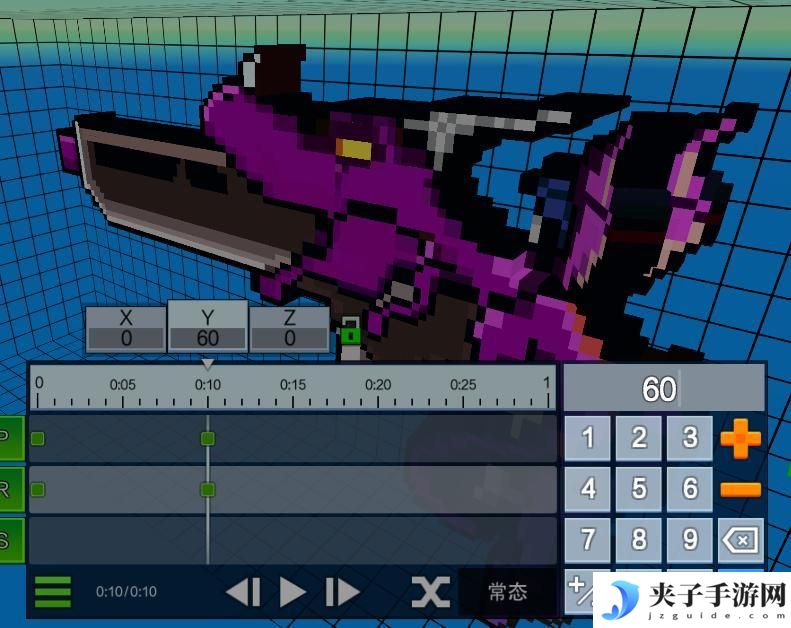Click the orange minus decrement icon
Viewport: 791px width, 628px height.
click(741, 489)
